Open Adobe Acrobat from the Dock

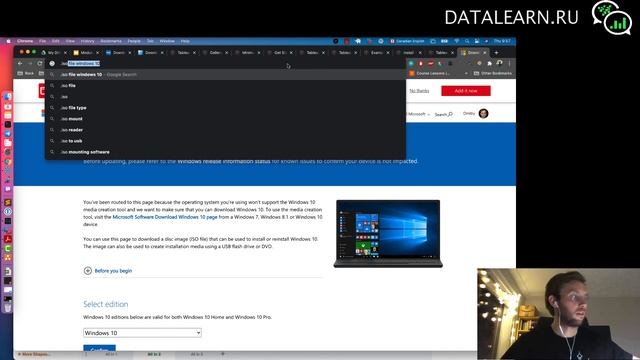click(8, 239)
